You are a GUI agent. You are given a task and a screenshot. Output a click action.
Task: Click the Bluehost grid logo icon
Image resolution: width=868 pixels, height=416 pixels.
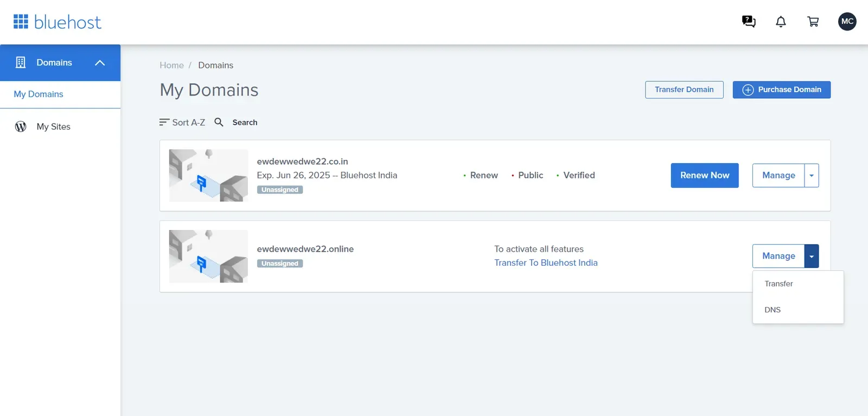[21, 22]
